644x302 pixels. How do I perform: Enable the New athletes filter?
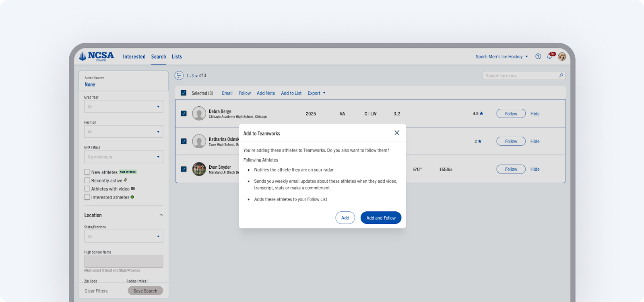pos(87,172)
